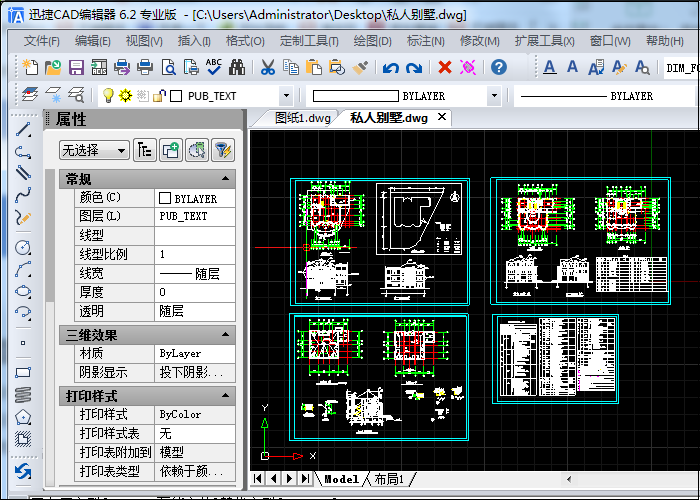Collapse the 常规 section
700x500 pixels.
[x=225, y=179]
